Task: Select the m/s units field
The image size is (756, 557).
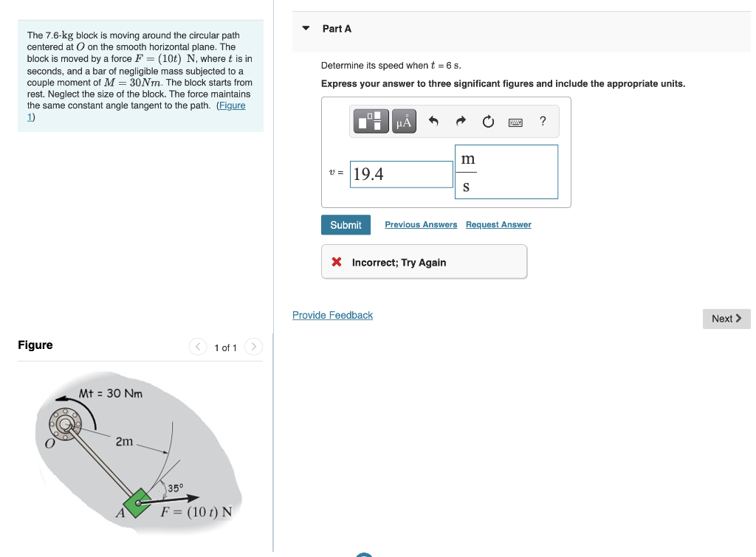Action: 506,171
